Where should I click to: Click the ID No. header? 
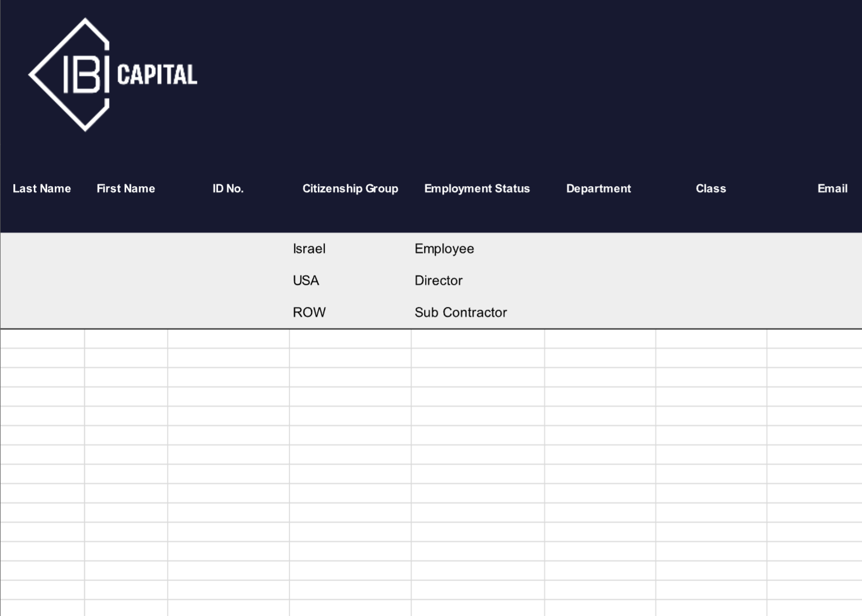228,188
